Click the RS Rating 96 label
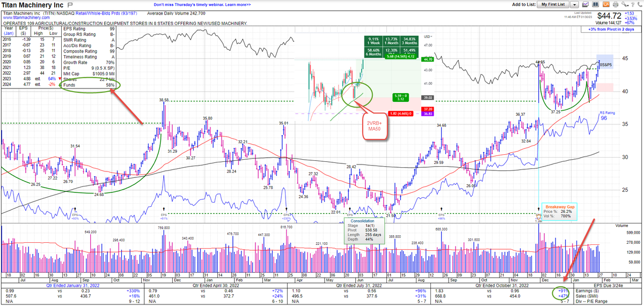The width and height of the screenshot is (644, 306). click(x=607, y=116)
